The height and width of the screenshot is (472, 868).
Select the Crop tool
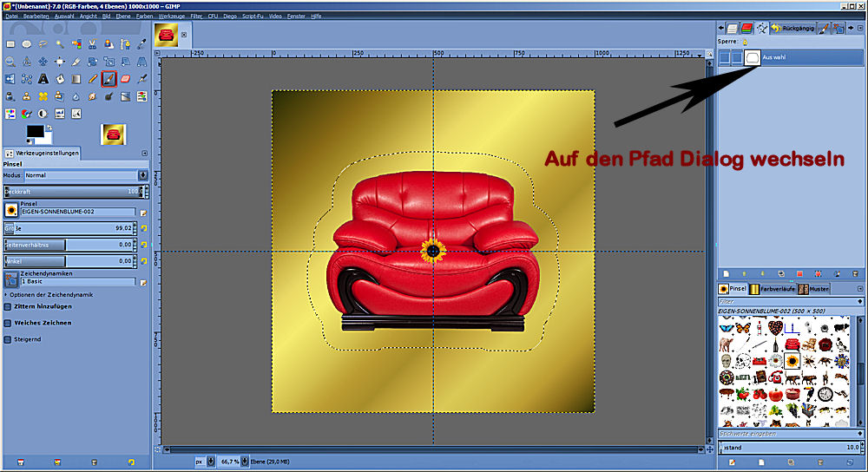[x=76, y=62]
